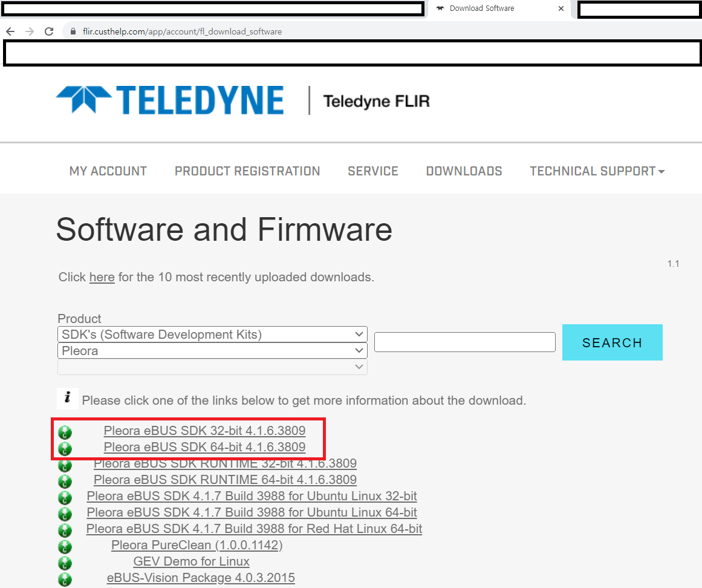Image resolution: width=702 pixels, height=588 pixels.
Task: Click the info icon above the download list
Action: click(67, 399)
